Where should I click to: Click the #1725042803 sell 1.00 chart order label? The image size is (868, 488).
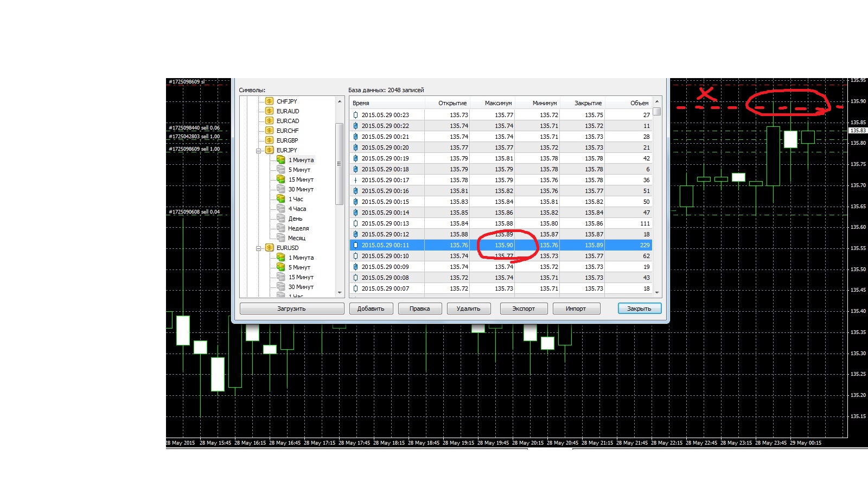pos(195,137)
